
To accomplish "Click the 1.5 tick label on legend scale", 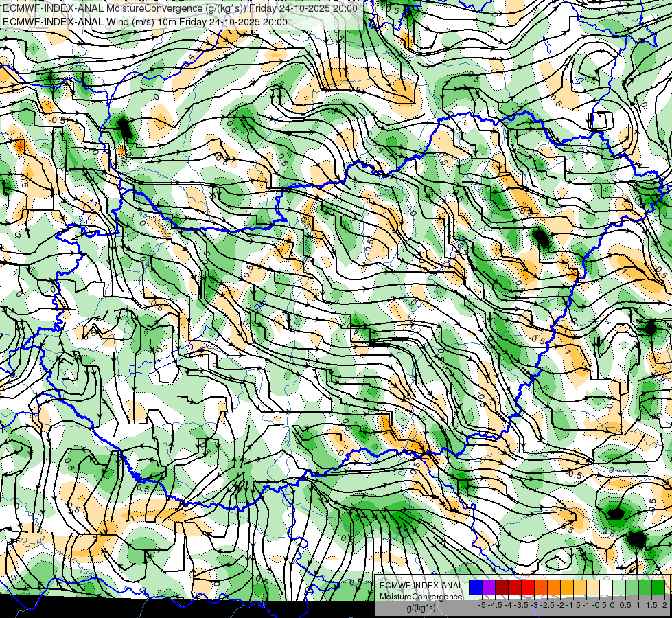I will tap(653, 605).
